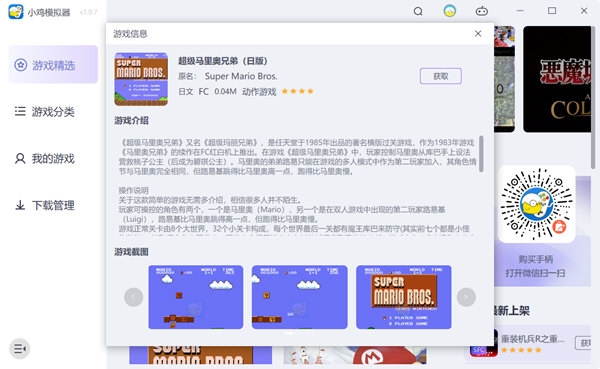
Task: Click the 获取 button for Super Mario Bros.
Action: 440,76
